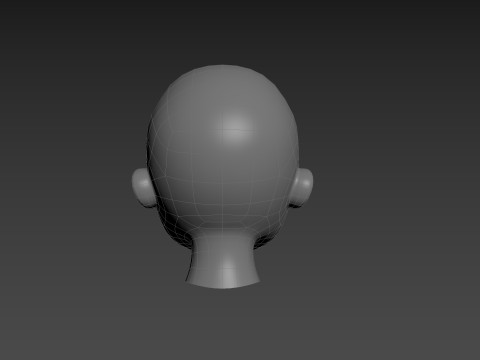Click the right ear of the model
The image size is (480, 360).
click(x=302, y=187)
